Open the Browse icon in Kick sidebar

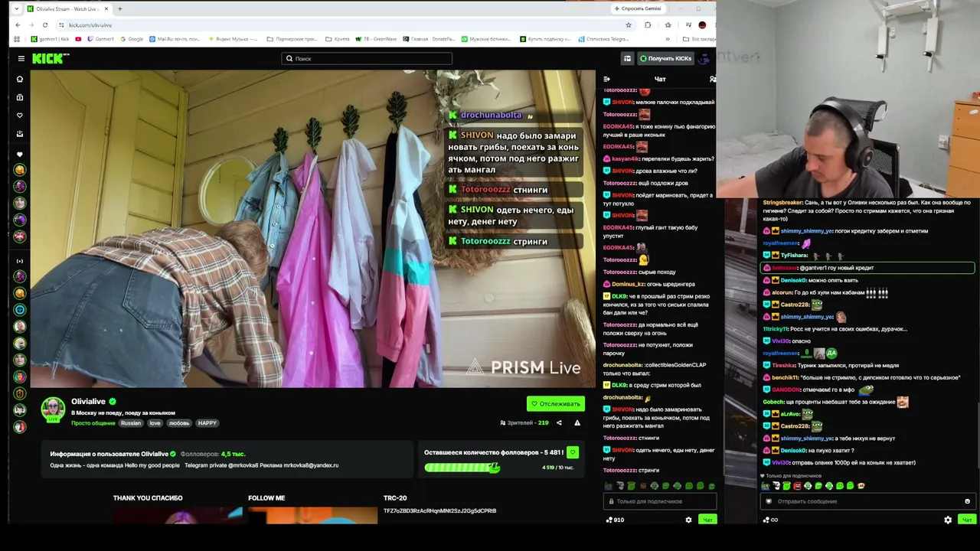point(20,97)
